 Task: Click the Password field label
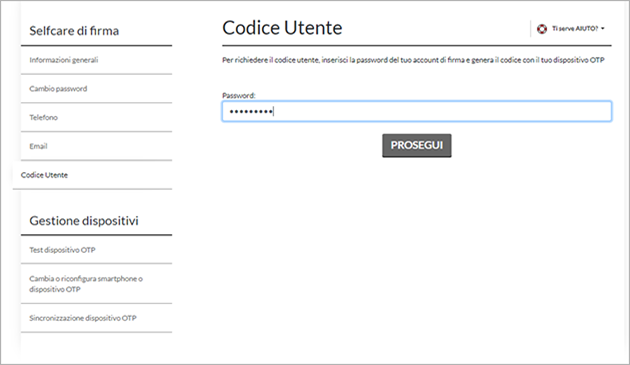[x=239, y=95]
